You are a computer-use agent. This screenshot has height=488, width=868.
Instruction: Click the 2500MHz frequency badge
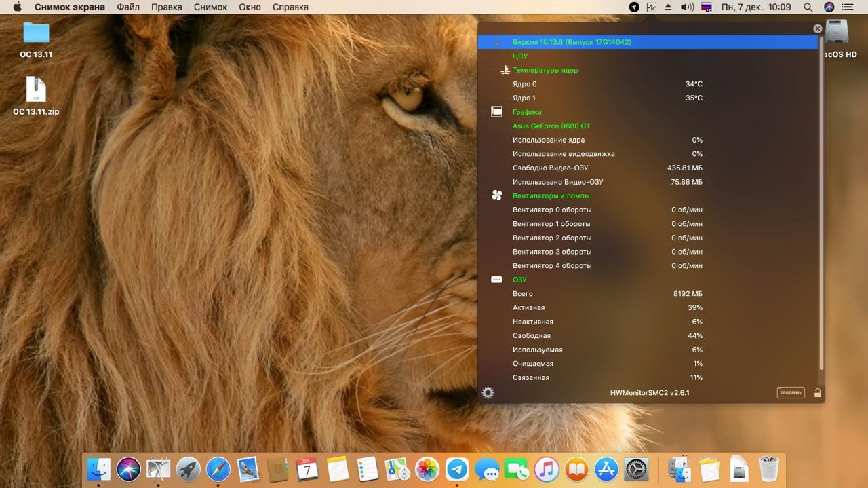point(790,392)
